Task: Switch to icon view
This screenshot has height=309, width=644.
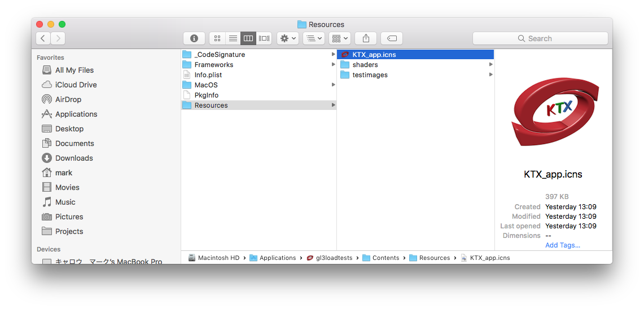Action: click(217, 38)
